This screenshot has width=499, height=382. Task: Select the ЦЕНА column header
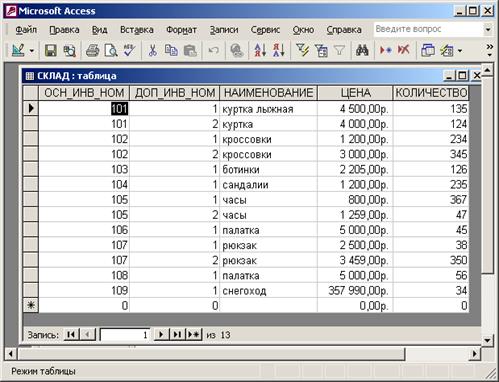[355, 93]
